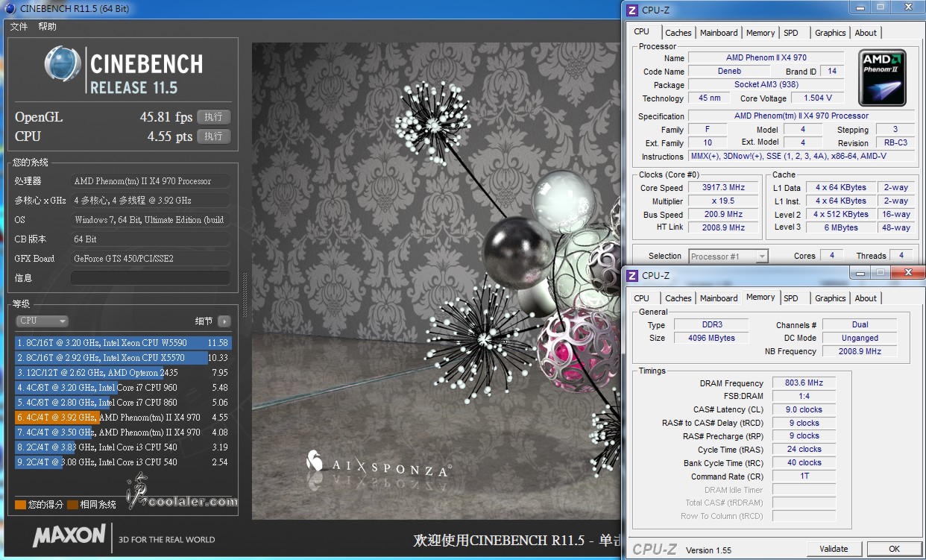Open Graphics tab in CPU-Z Memory timings window

tap(830, 298)
